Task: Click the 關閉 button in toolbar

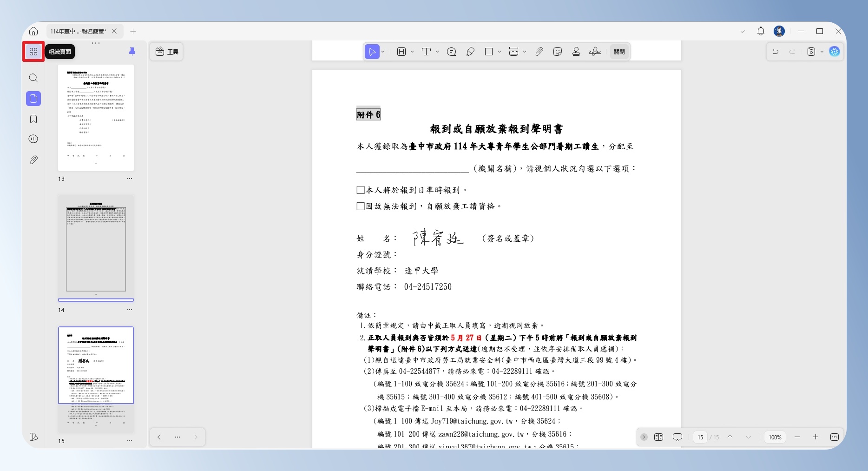Action: 619,52
